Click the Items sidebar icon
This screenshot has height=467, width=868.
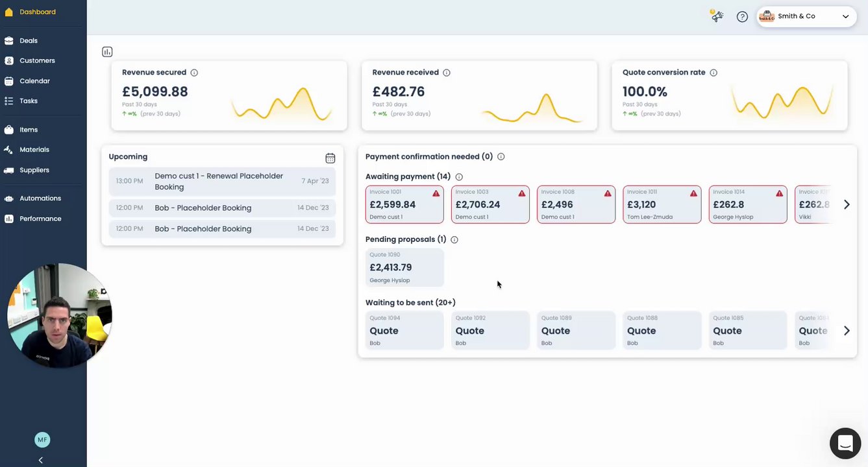(x=9, y=130)
